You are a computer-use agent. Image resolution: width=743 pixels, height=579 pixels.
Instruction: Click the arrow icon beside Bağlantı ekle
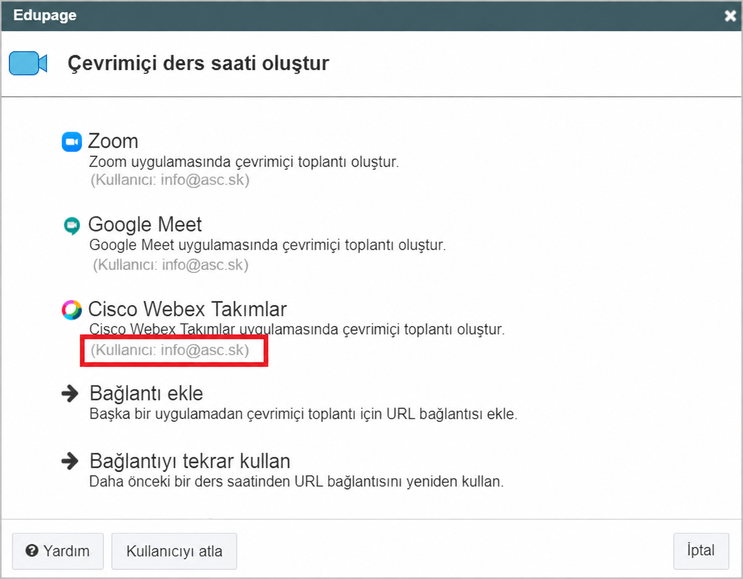point(70,393)
